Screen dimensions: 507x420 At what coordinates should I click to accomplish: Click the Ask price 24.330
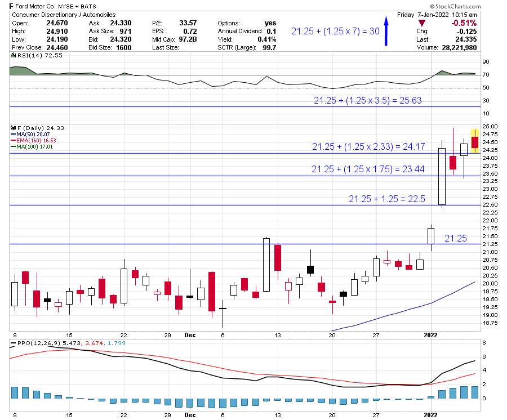(121, 23)
